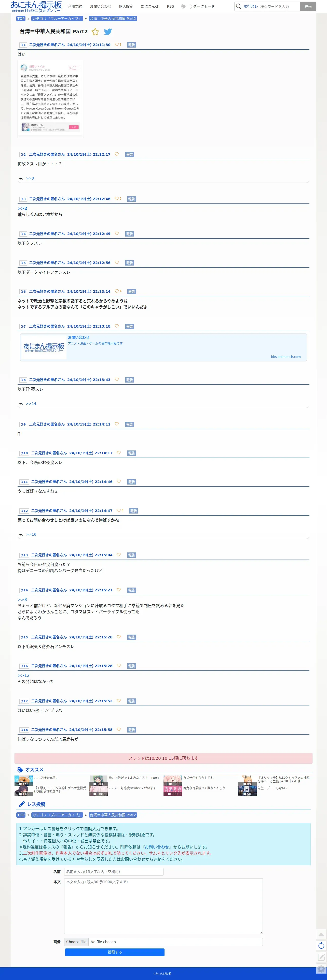
Task: Favorite the thread with the star icon
Action: 95,32
